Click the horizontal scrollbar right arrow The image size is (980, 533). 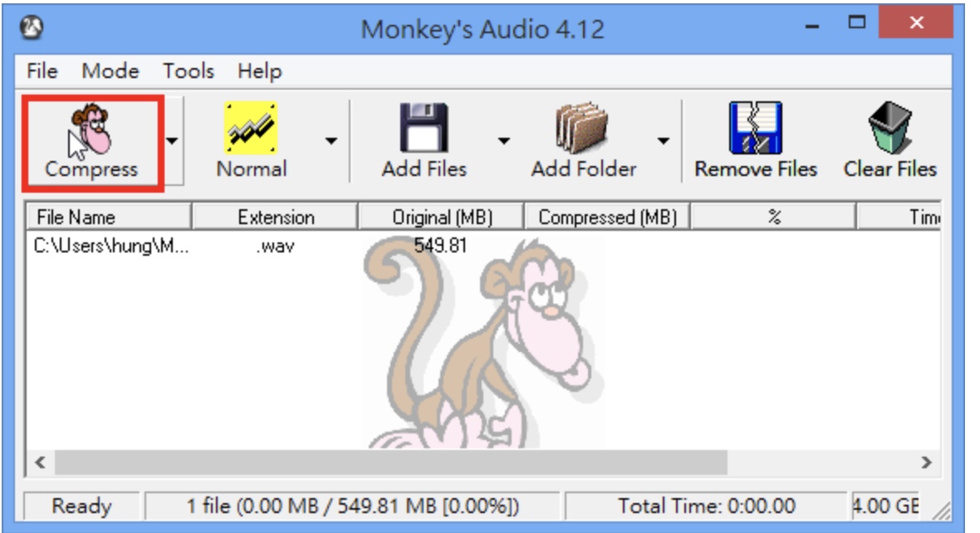(x=926, y=462)
